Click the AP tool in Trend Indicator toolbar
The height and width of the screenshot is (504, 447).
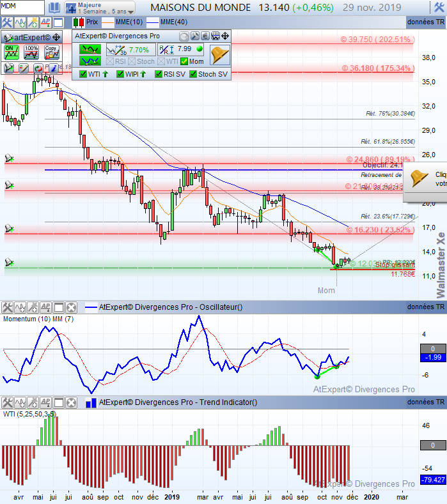coord(45,402)
